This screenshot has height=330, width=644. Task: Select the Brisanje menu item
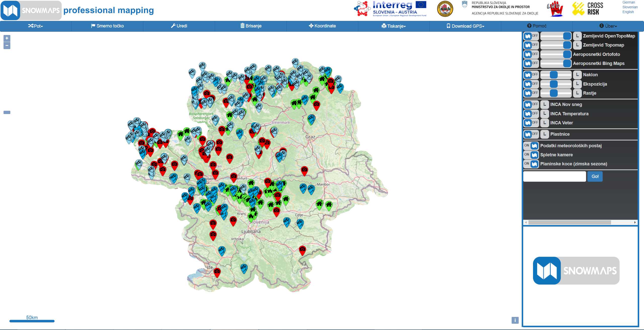251,26
